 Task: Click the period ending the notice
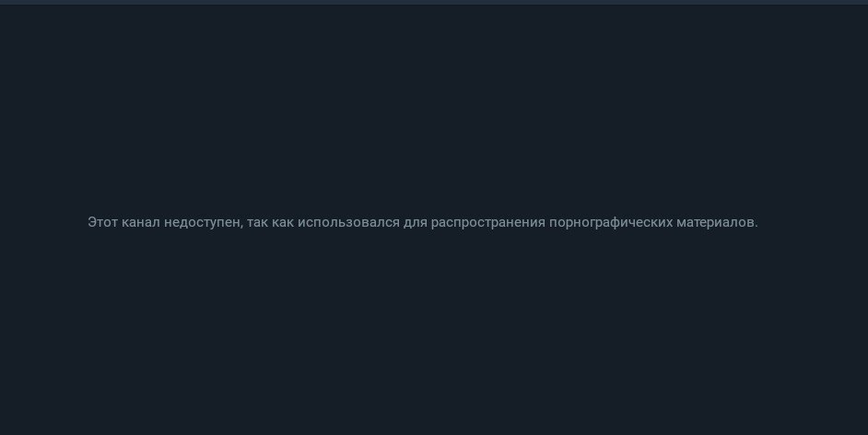(x=757, y=227)
